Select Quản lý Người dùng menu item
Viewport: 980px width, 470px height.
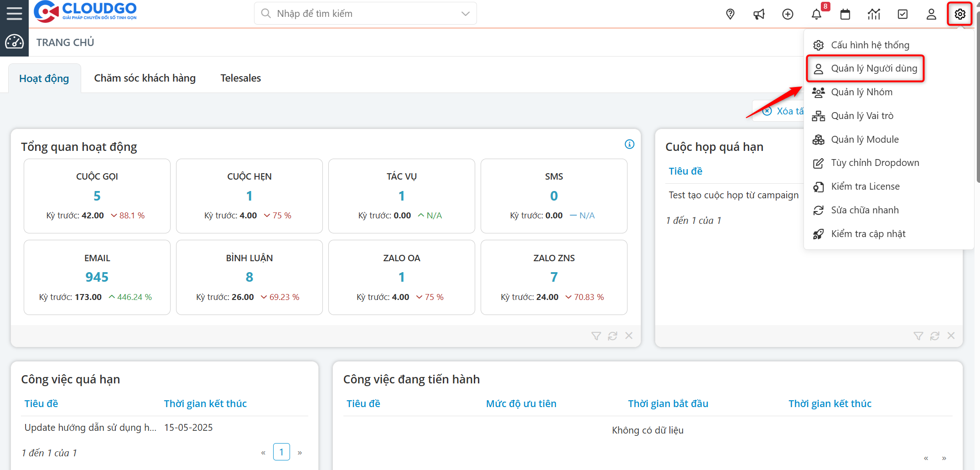(873, 68)
